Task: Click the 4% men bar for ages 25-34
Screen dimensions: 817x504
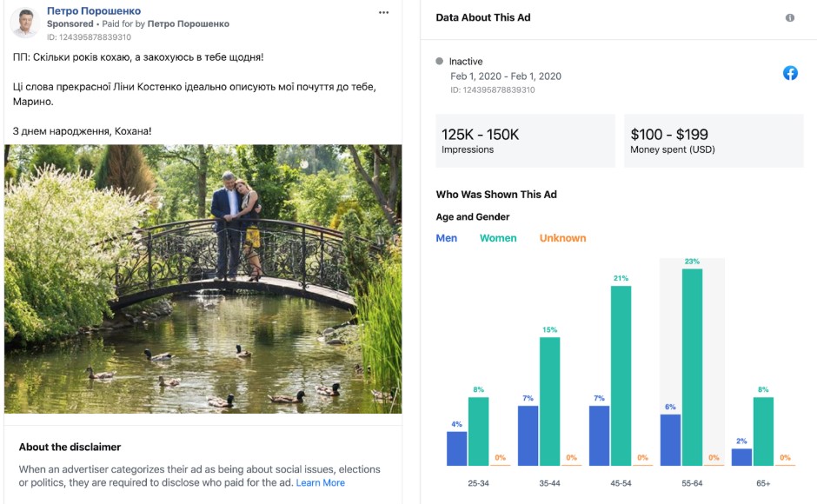Action: (x=456, y=448)
